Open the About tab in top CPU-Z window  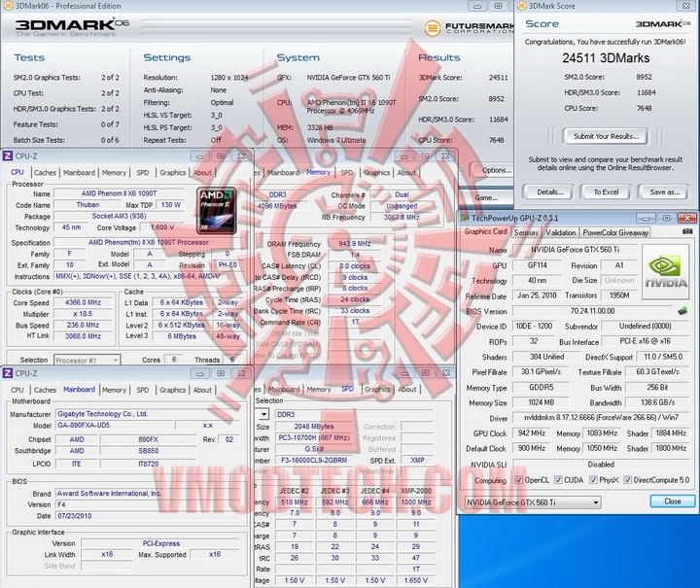point(202,173)
